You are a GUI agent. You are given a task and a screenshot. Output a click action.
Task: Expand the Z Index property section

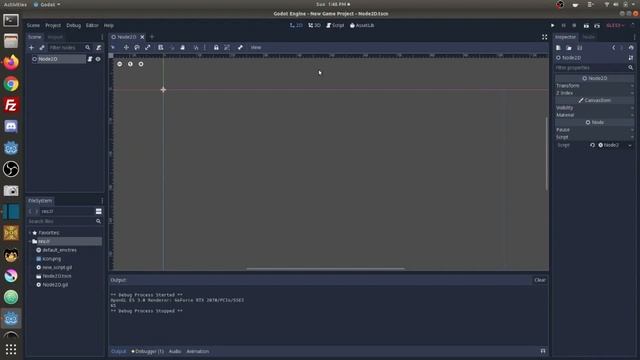tap(595, 93)
